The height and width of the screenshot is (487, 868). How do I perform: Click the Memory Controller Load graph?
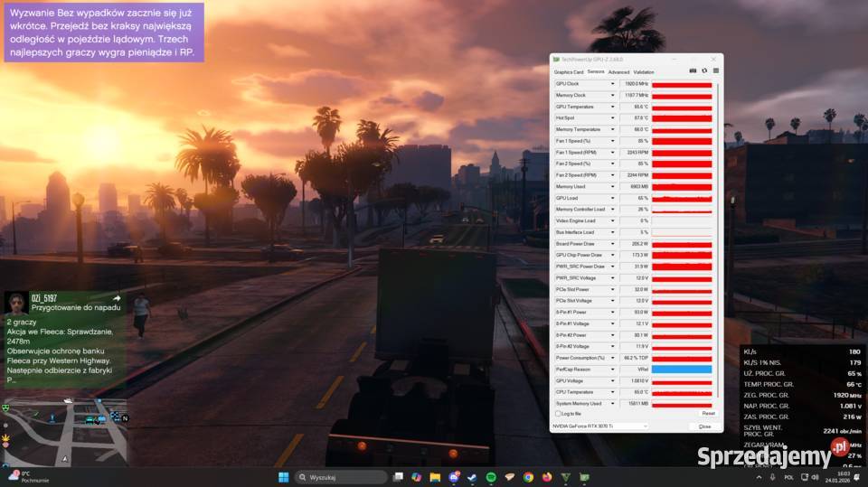click(x=682, y=210)
